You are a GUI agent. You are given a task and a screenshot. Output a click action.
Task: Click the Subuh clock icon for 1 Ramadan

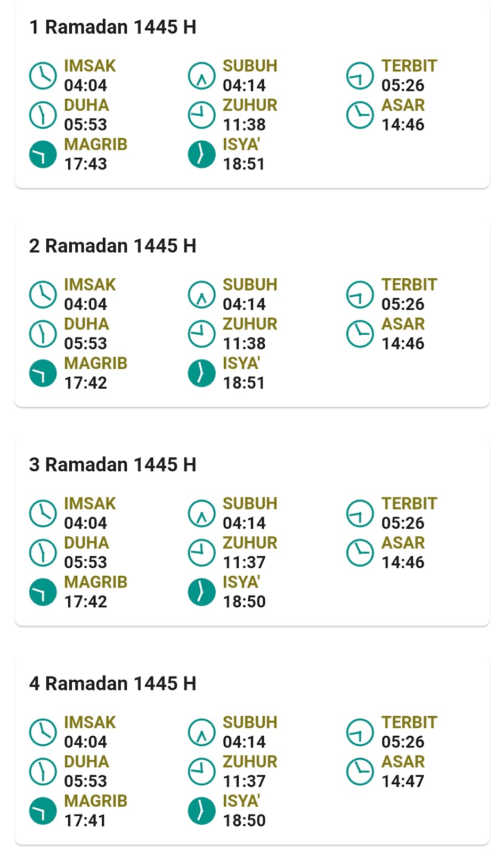click(201, 75)
